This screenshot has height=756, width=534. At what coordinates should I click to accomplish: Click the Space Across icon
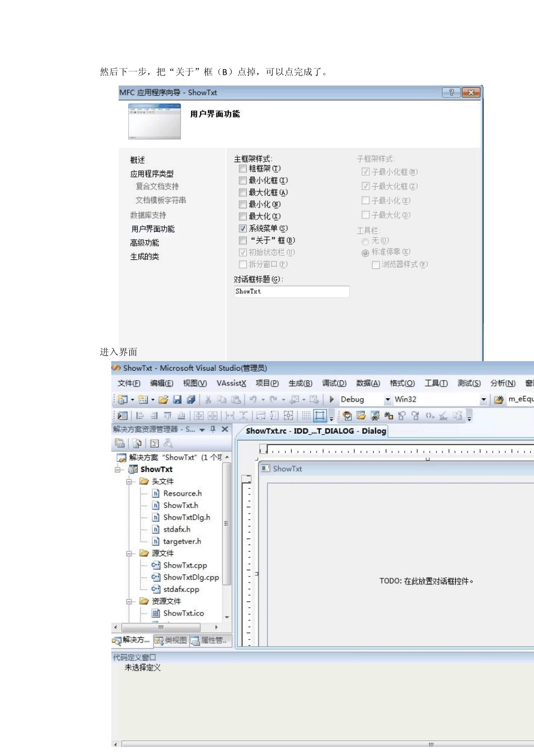[x=230, y=416]
